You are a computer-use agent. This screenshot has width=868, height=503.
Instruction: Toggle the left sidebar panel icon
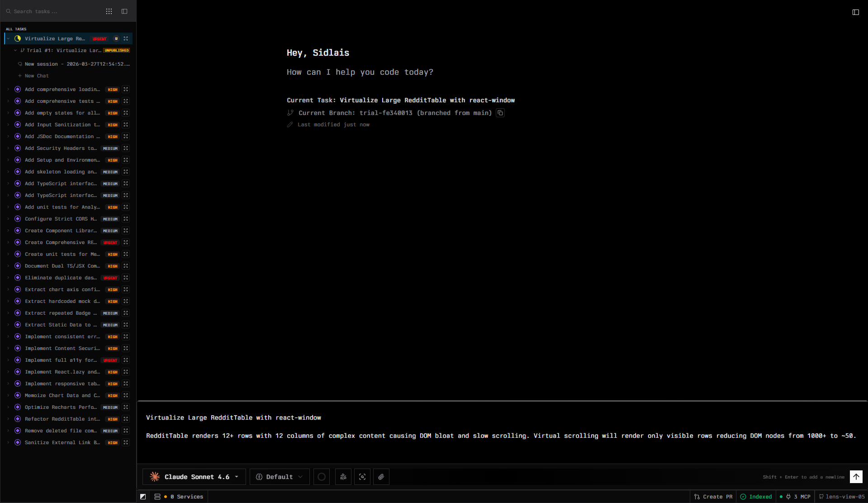tap(124, 11)
